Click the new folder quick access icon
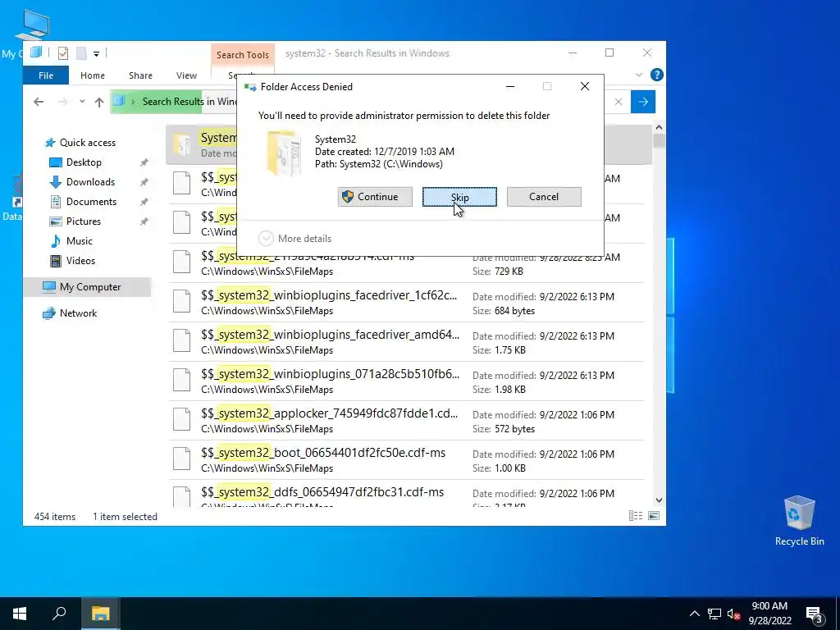Viewport: 840px width, 630px height. [x=81, y=53]
